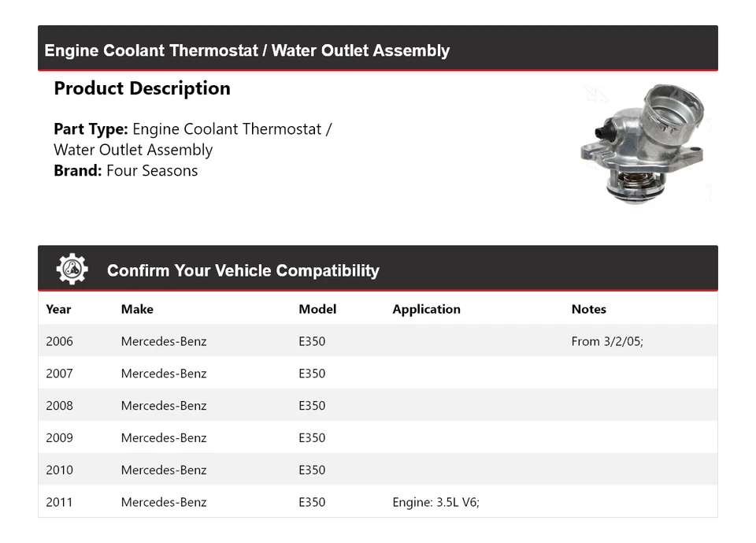Screen dimensions: 756x543
Task: Click 'Engine: 3.5L V6;' application text
Action: pyautogui.click(x=435, y=502)
